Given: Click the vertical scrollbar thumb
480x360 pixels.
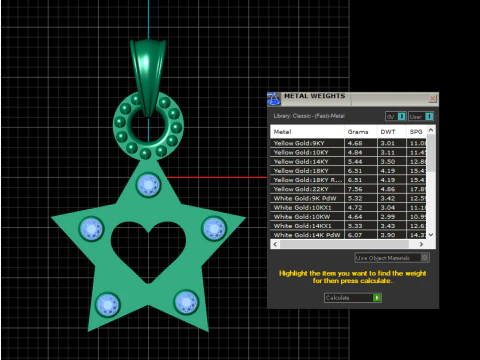Looking at the screenshot, I should click(431, 153).
